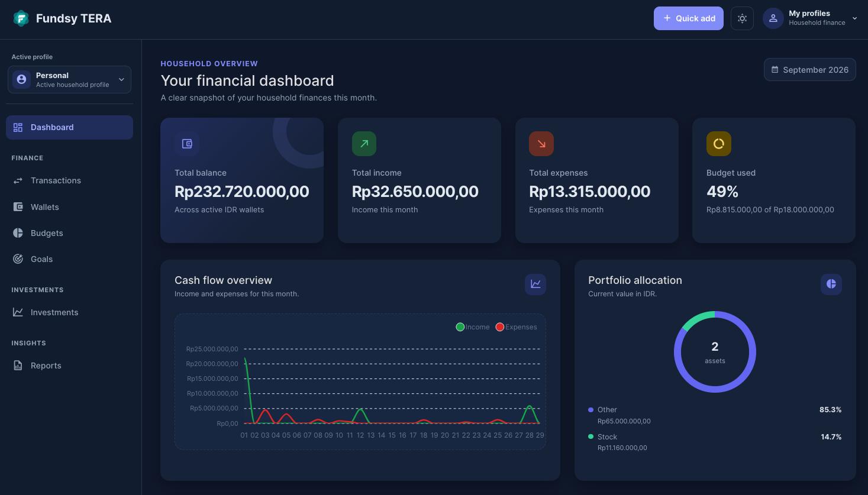868x495 pixels.
Task: Click the Fundsy TERA logo icon
Action: point(21,18)
